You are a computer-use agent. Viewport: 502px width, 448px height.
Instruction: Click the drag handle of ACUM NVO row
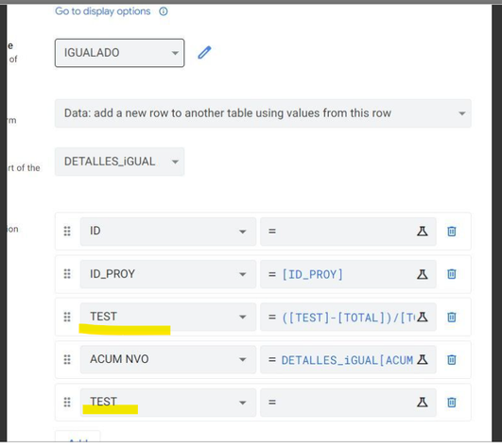pyautogui.click(x=67, y=360)
